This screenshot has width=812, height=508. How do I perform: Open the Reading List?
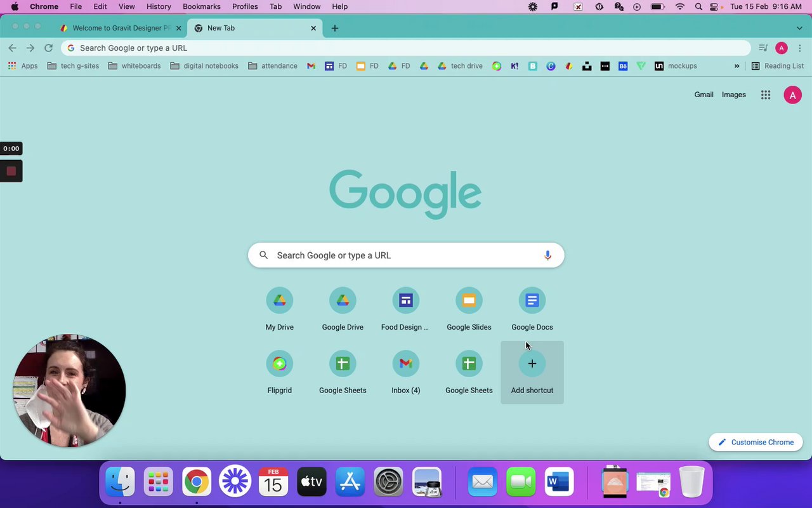777,66
